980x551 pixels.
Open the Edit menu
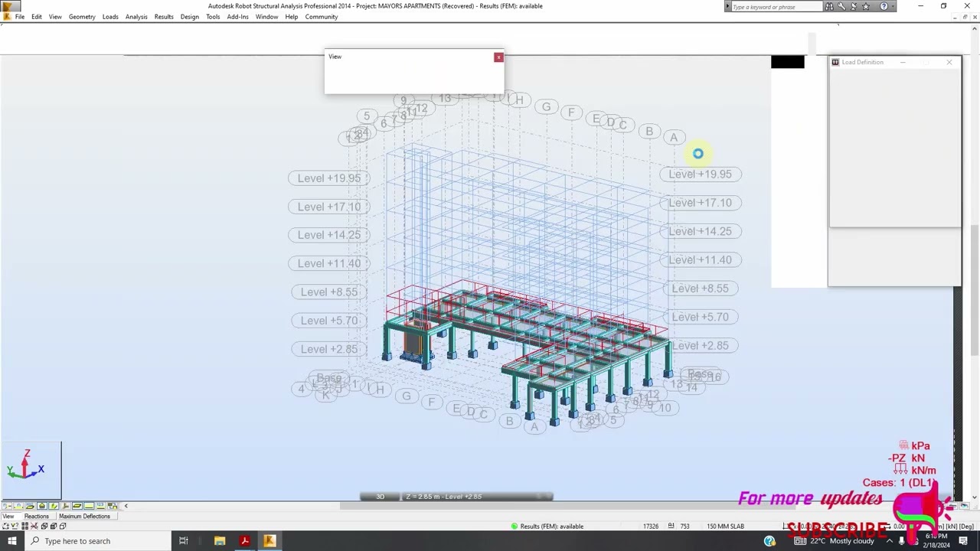coord(37,17)
